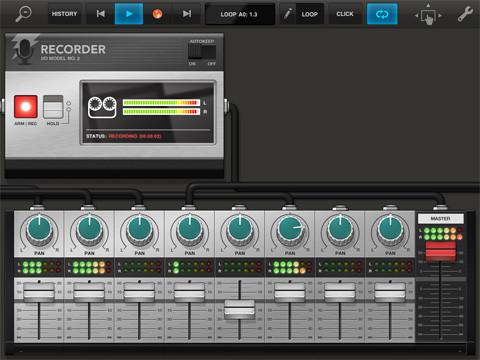Viewport: 480px width, 360px height.
Task: Click the lowered channel 5 fader cap
Action: 239,310
